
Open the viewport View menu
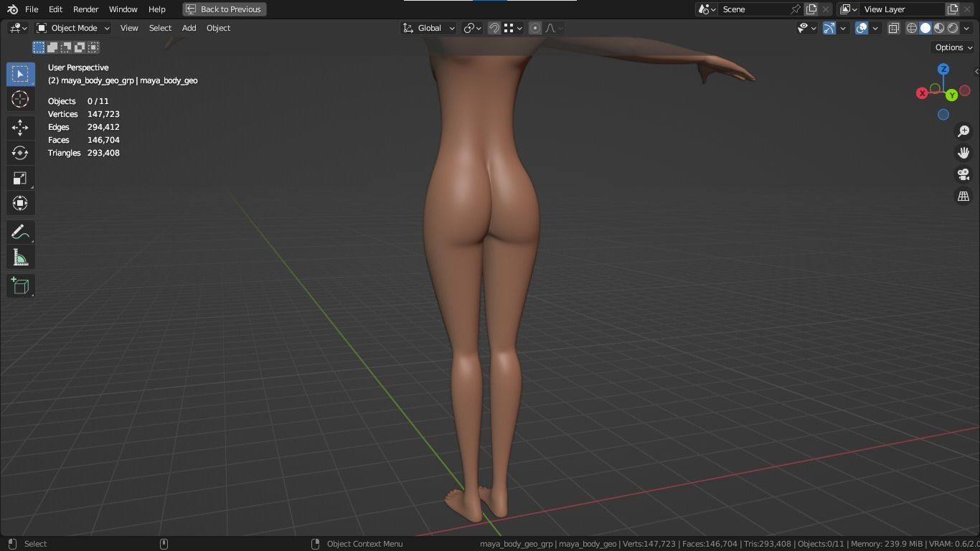[x=129, y=28]
